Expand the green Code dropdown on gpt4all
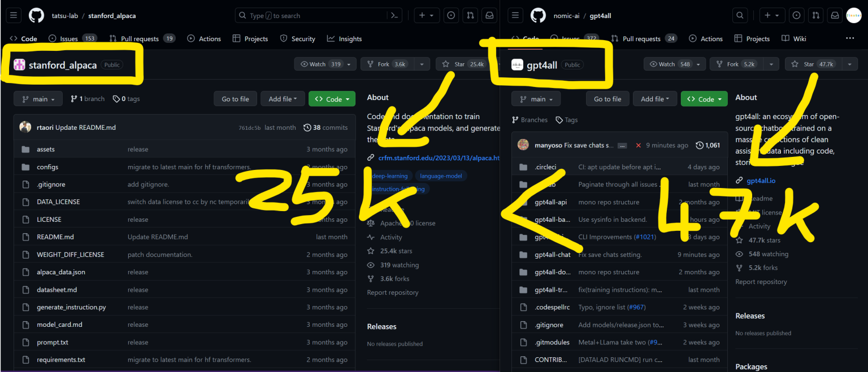 (x=704, y=98)
